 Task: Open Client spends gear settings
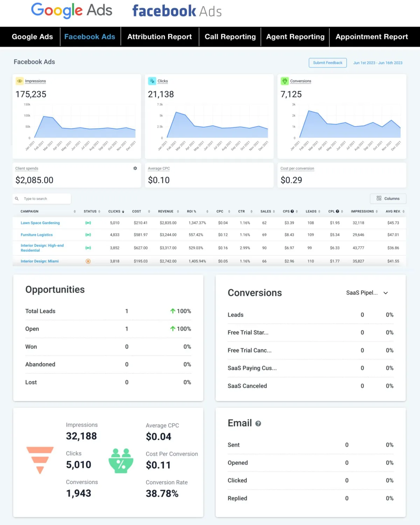(x=135, y=168)
